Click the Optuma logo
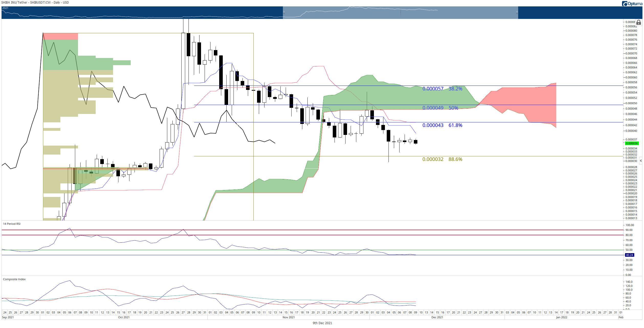Image resolution: width=644 pixels, height=328 pixels. 632,4
